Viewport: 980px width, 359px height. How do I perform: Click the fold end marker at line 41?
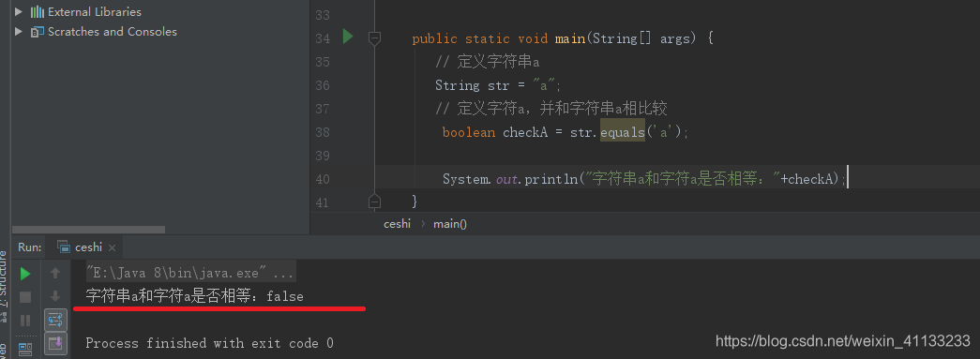point(374,201)
